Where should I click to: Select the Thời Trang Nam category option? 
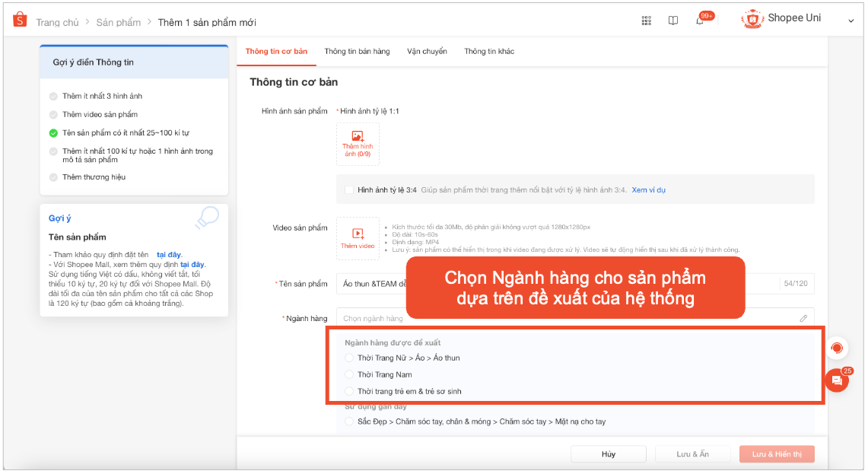[349, 374]
